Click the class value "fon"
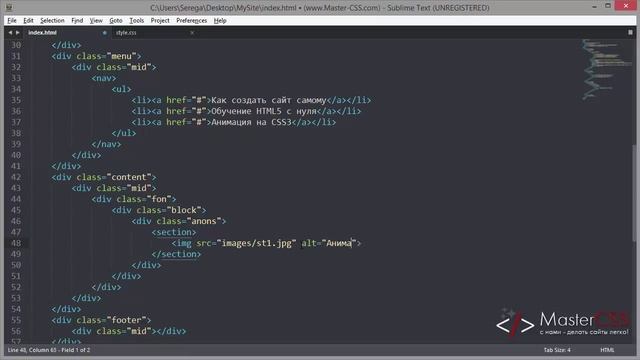The width and height of the screenshot is (640, 360). [x=159, y=199]
